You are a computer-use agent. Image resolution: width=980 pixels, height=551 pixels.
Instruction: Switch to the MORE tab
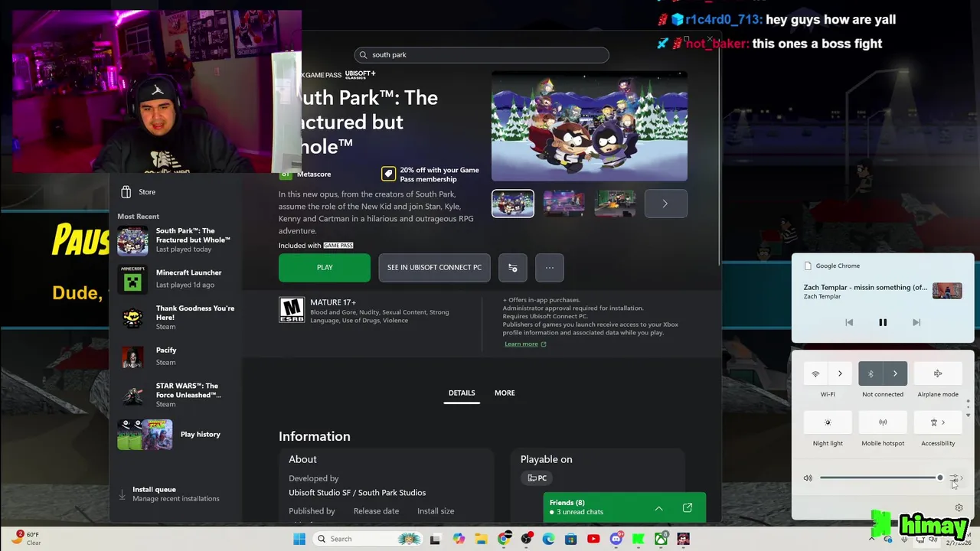pyautogui.click(x=505, y=393)
